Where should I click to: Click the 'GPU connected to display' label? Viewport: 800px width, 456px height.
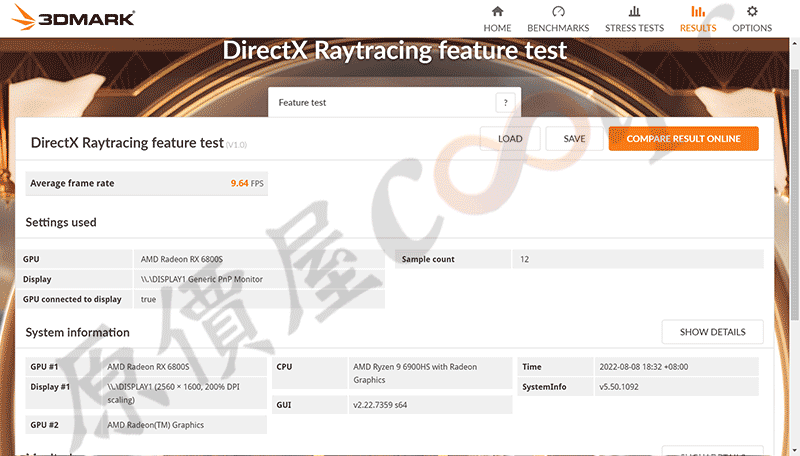click(72, 299)
